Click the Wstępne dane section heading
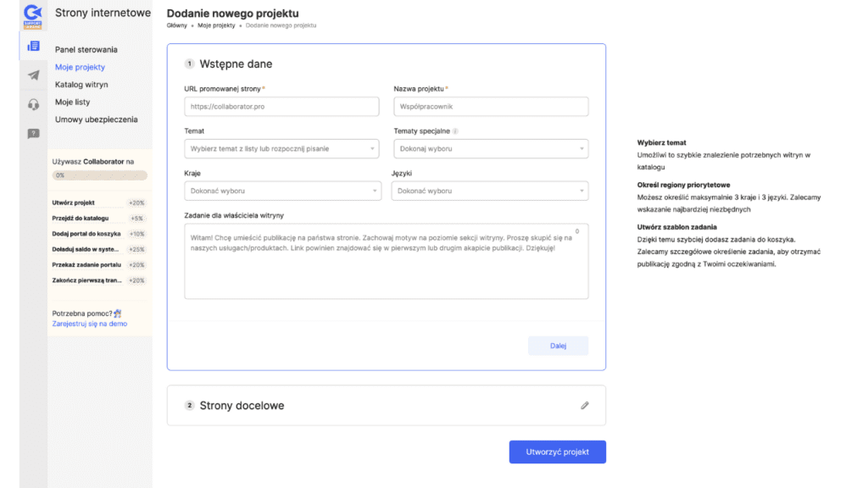This screenshot has width=868, height=488. pyautogui.click(x=236, y=64)
